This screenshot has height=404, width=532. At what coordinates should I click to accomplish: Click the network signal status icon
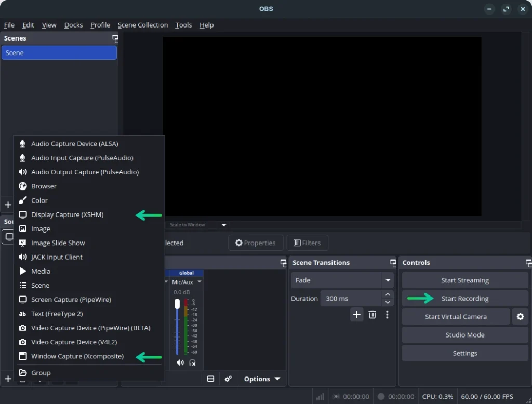(320, 397)
